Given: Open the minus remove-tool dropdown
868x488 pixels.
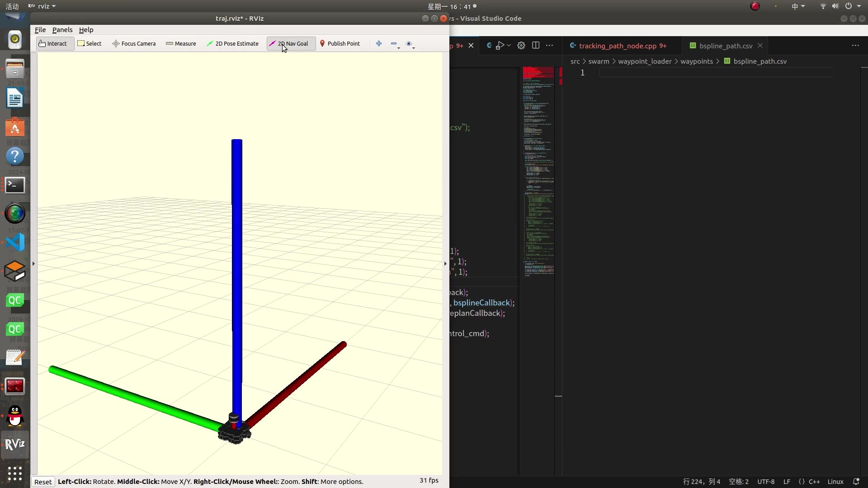Looking at the screenshot, I should coord(395,44).
